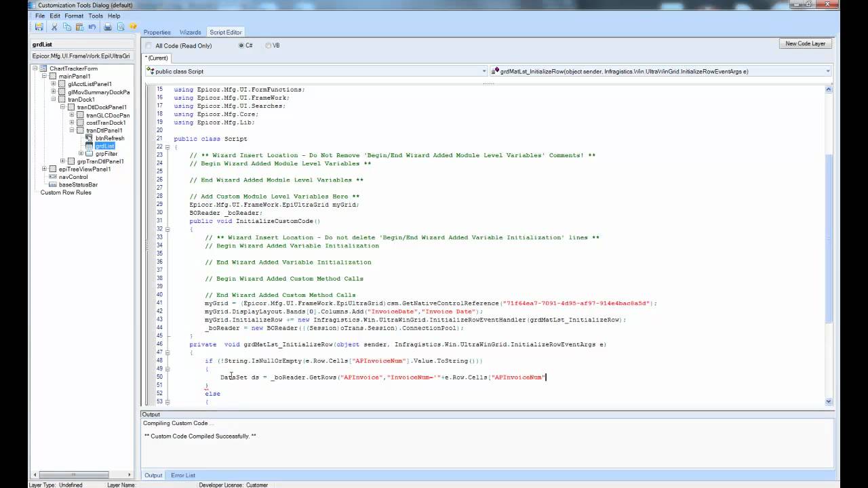
Task: Click 'Developer License: Customer' status text
Action: coord(233,485)
